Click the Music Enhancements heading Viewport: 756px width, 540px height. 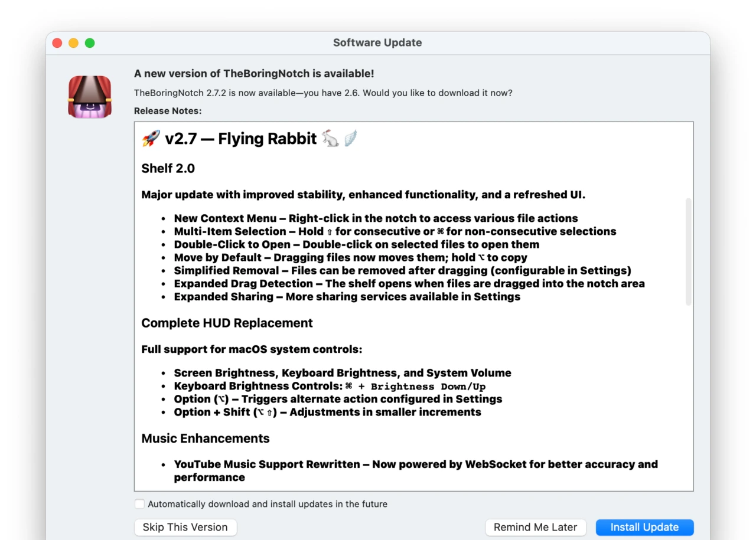[205, 438]
